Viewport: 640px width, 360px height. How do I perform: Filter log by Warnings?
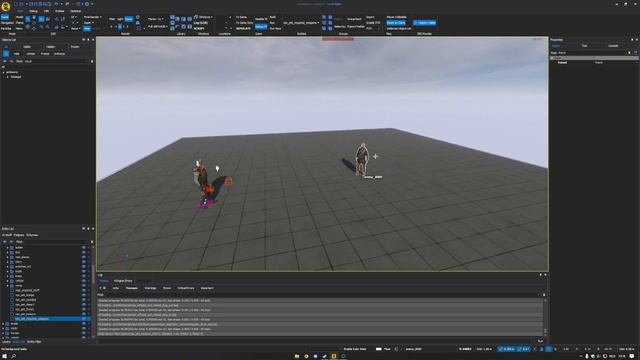(150, 288)
